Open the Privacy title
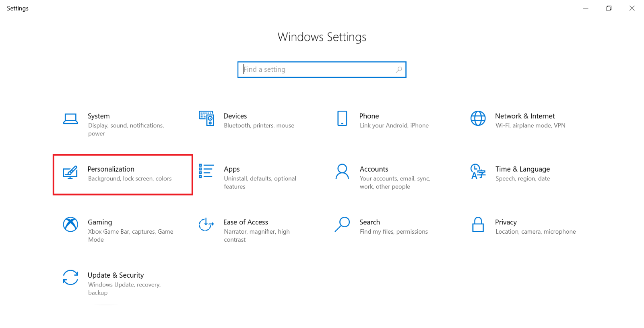Screen dimensions: 644x328 (506, 222)
